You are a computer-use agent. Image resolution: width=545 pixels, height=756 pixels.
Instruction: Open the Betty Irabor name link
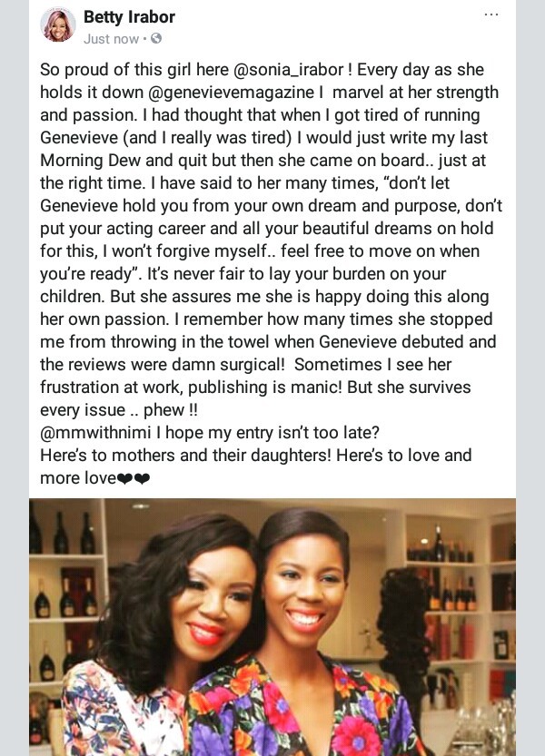click(129, 17)
